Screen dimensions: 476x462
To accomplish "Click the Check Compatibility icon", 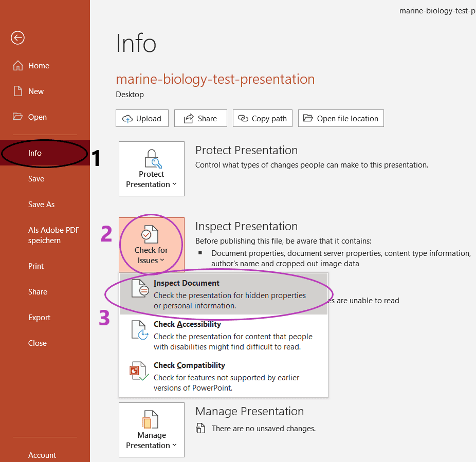I will point(139,371).
